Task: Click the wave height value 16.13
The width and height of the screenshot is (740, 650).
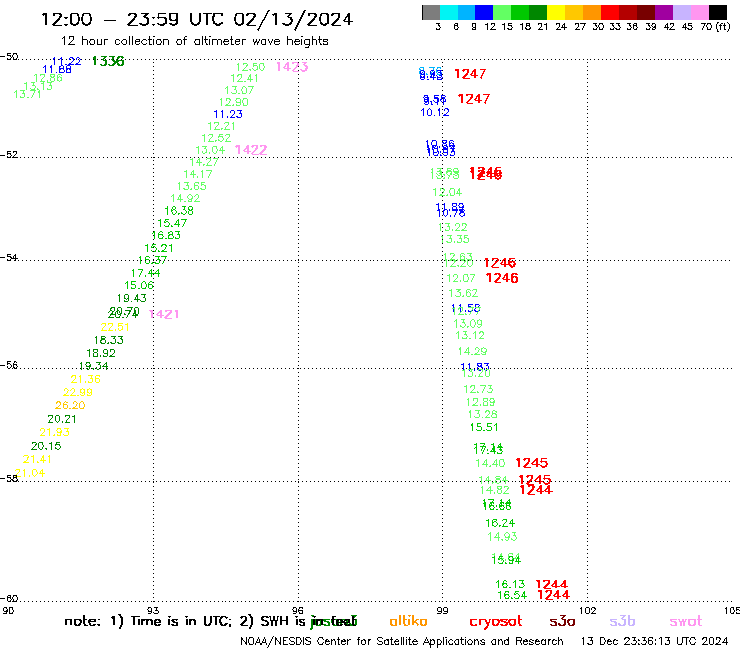Action: coord(510,584)
